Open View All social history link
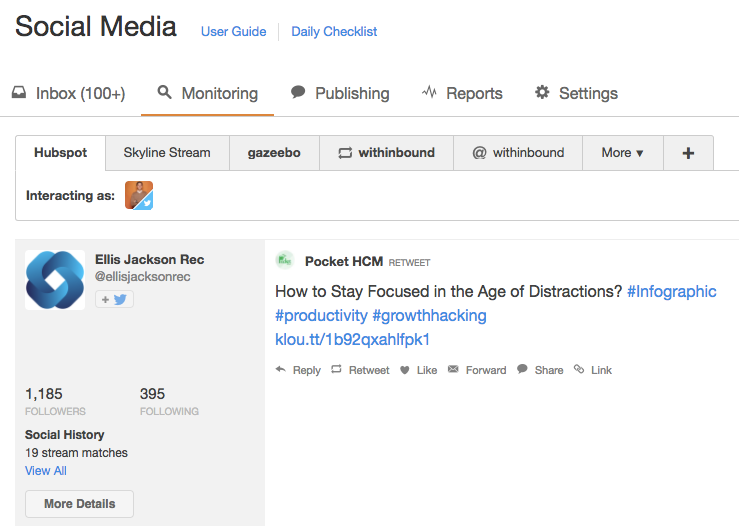This screenshot has height=526, width=739. pos(46,471)
